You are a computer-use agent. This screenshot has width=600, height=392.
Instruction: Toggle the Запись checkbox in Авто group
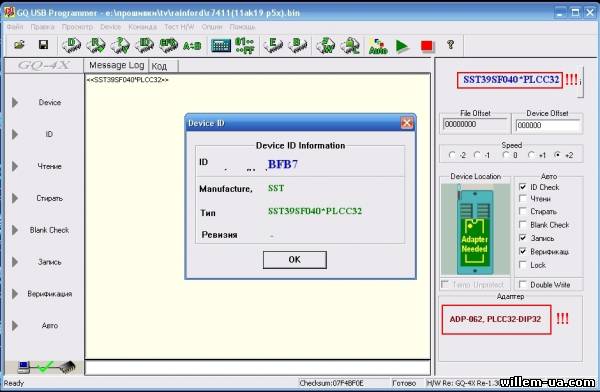523,238
